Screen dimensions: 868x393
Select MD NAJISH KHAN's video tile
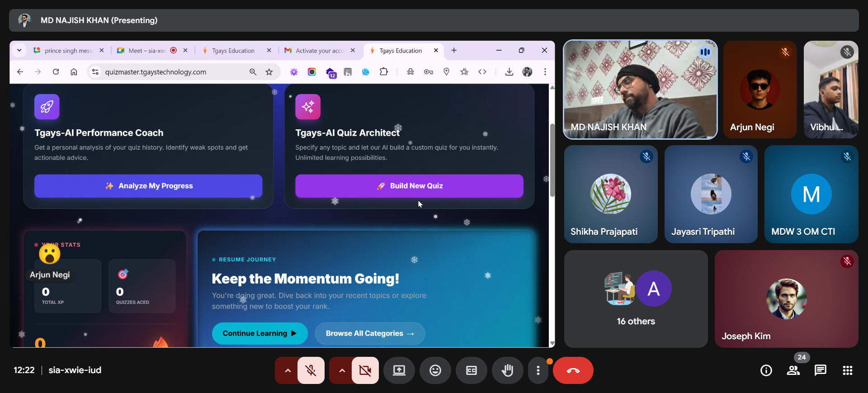coord(640,90)
